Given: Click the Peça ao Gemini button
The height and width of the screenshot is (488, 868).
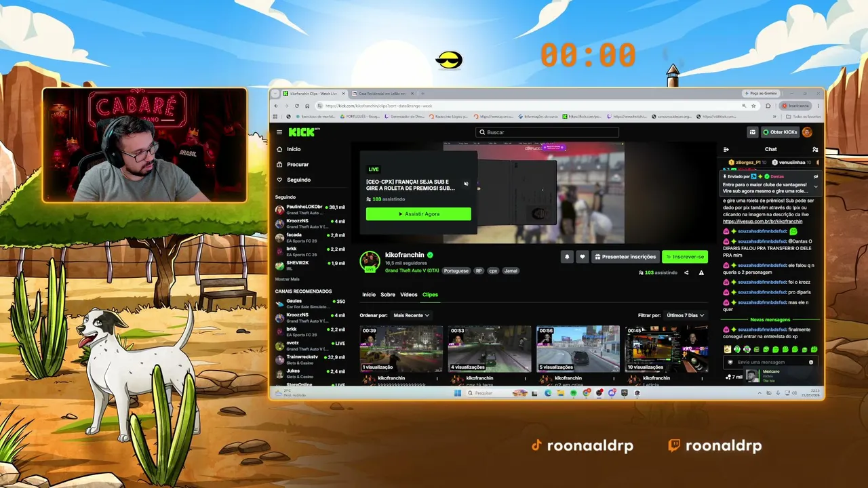Looking at the screenshot, I should tap(760, 94).
